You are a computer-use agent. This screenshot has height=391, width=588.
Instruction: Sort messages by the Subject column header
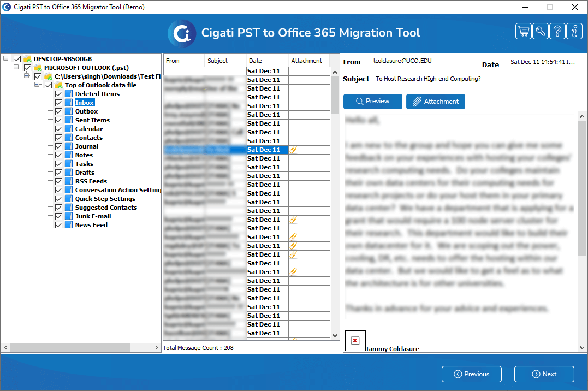225,61
